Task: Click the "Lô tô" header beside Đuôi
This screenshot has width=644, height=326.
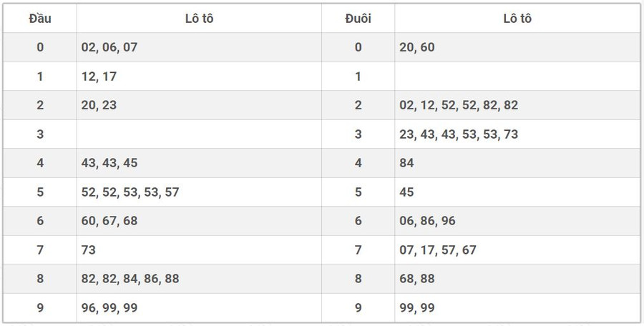Action: (517, 19)
